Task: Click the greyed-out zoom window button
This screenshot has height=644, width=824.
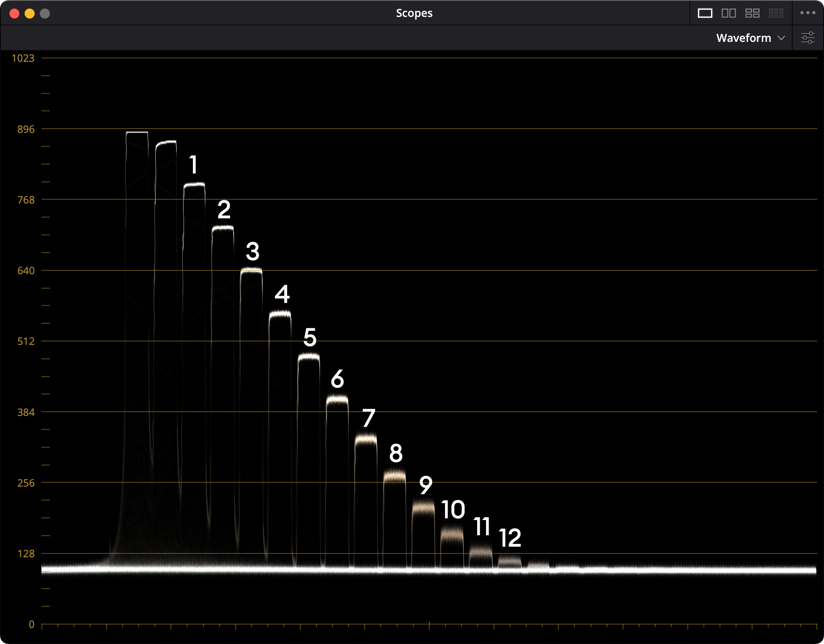Action: [x=45, y=14]
